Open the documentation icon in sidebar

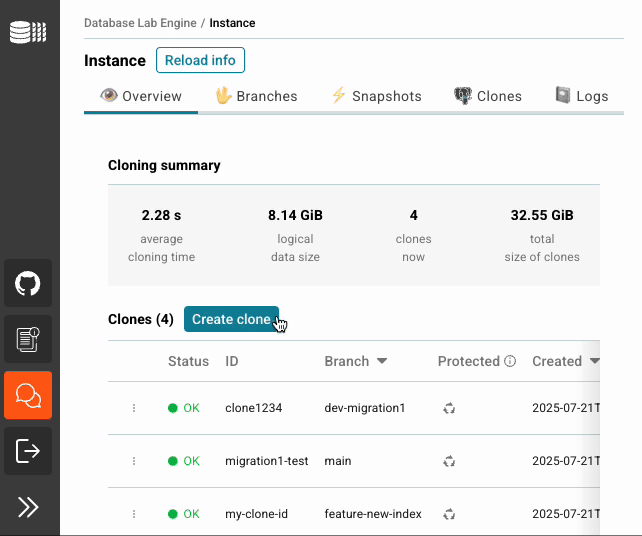pos(28,339)
